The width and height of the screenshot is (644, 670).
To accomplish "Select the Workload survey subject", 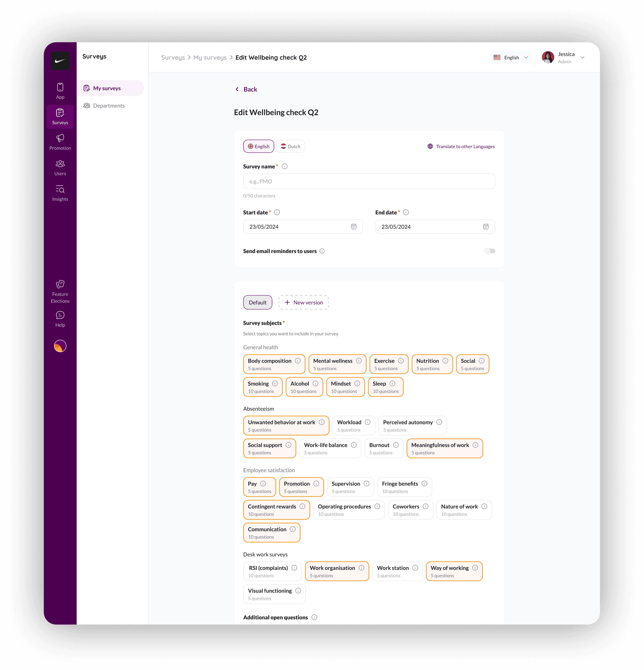I will (353, 425).
